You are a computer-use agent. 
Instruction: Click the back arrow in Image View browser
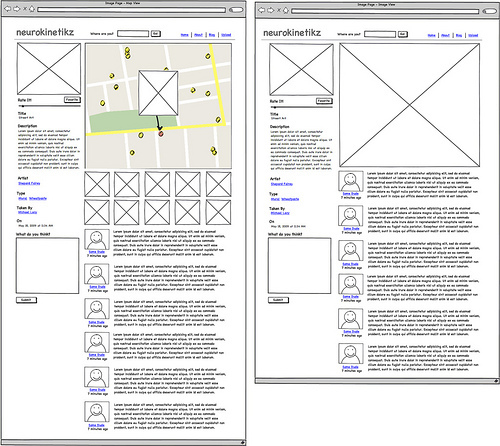[261, 10]
